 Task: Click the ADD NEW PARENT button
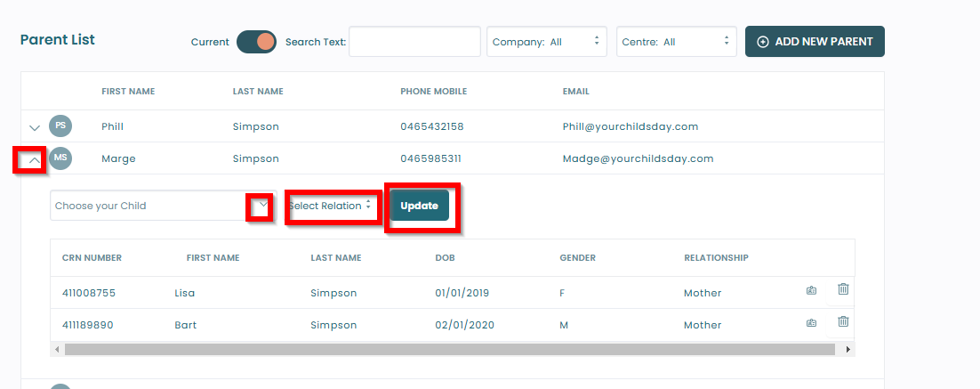click(x=815, y=42)
